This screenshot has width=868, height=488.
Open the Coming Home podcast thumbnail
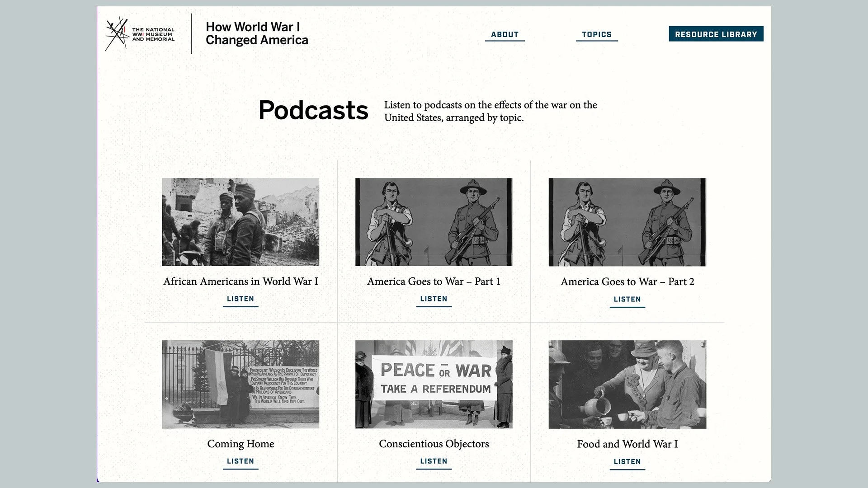point(241,385)
